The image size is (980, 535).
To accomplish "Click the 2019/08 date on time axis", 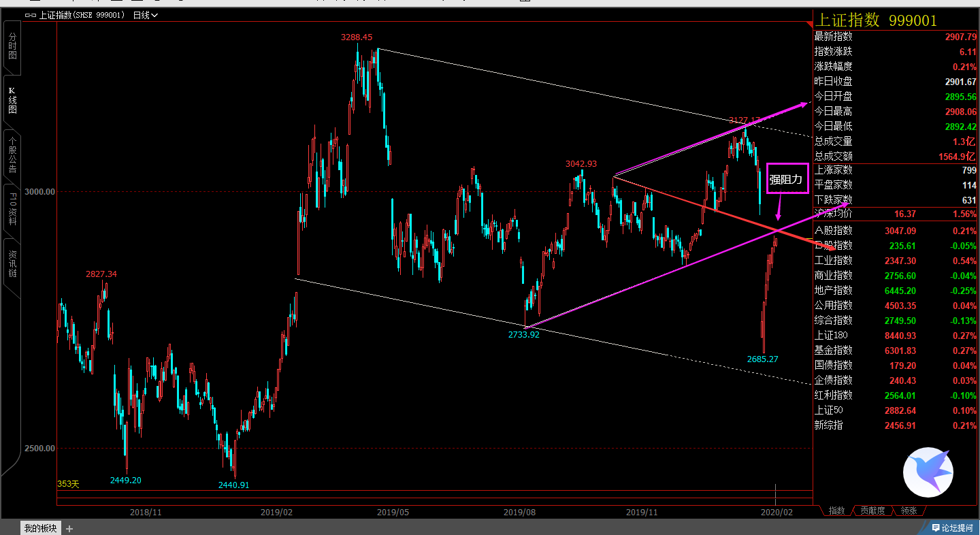I will point(519,512).
